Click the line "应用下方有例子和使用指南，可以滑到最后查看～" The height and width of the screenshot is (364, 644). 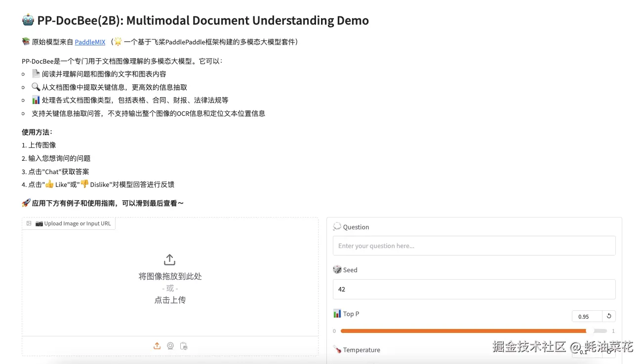(103, 203)
